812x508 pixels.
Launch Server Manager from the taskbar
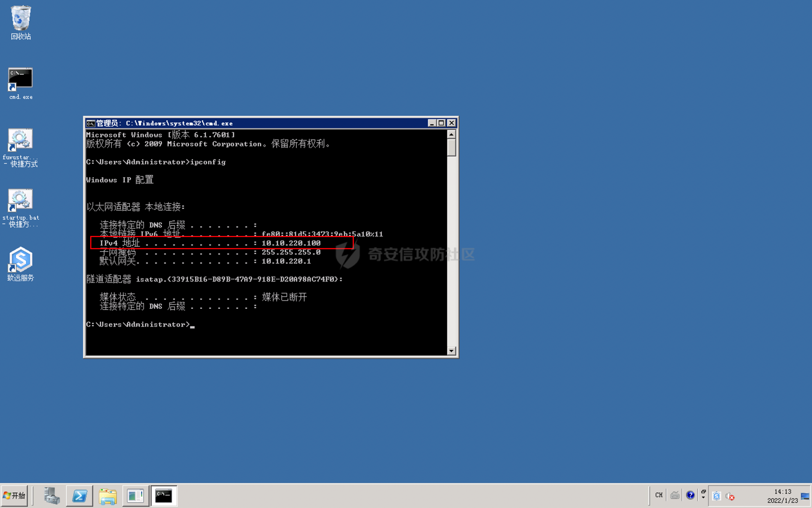(x=52, y=496)
